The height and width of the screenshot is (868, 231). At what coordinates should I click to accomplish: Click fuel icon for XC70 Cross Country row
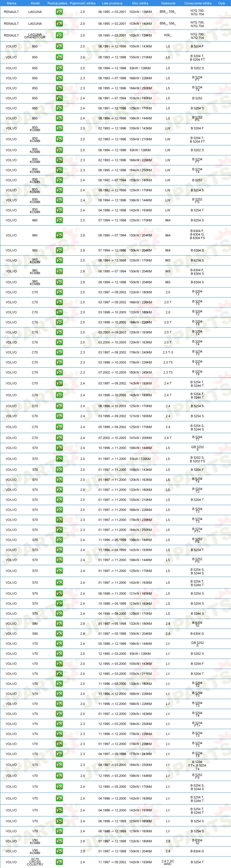click(x=59, y=862)
